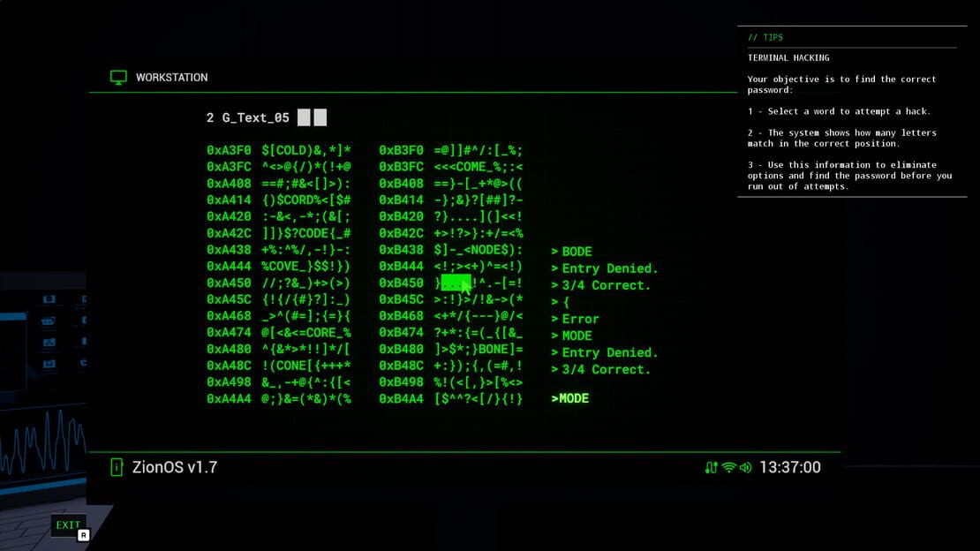Image resolution: width=980 pixels, height=551 pixels.
Task: Exit the terminal with the EXIT button
Action: click(68, 525)
